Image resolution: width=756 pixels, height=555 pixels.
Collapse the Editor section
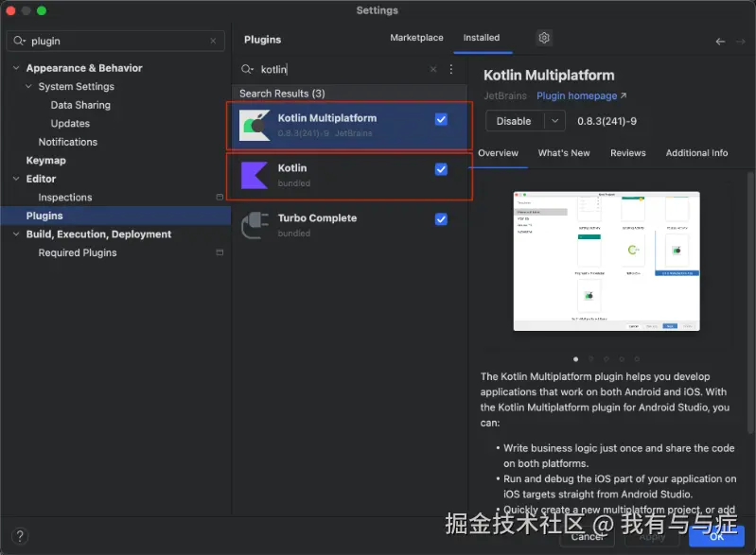(16, 179)
